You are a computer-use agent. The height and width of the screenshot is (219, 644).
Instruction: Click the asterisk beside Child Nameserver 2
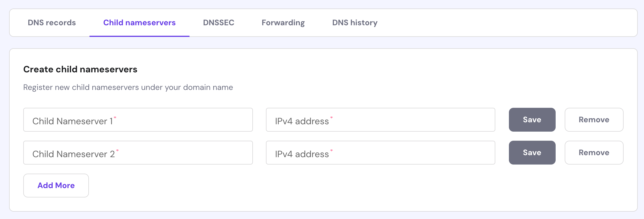[117, 150]
